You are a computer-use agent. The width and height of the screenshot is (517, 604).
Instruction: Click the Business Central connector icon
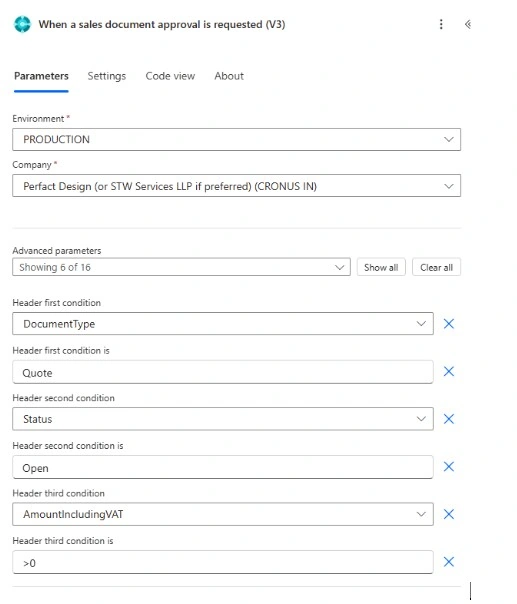pos(22,24)
